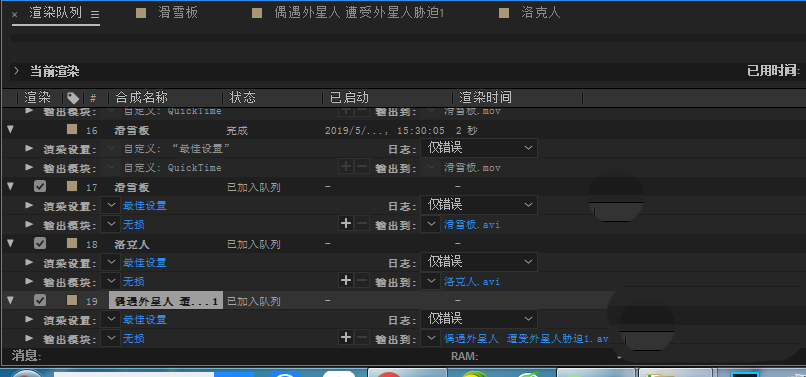This screenshot has height=377, width=806.
Task: Open 输出到 dropdown arrow for item 18
Action: pos(431,281)
